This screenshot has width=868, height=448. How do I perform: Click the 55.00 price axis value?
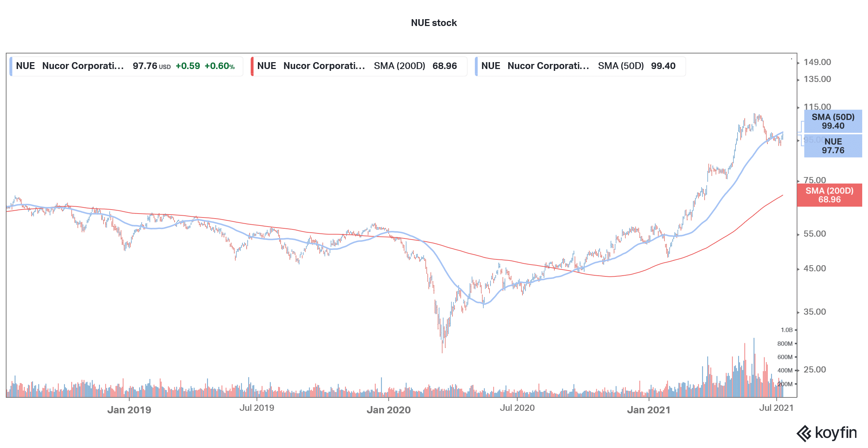pos(815,234)
